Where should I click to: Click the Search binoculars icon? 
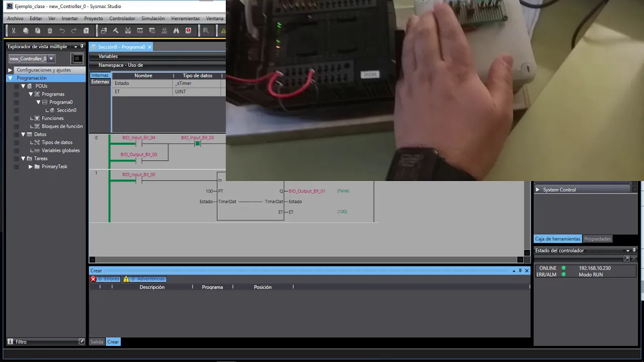pyautogui.click(x=176, y=31)
